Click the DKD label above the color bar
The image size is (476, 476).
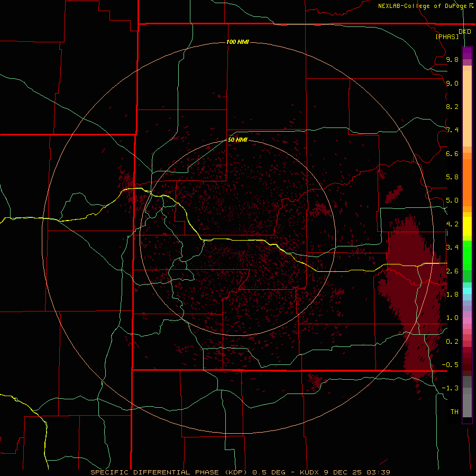(465, 31)
